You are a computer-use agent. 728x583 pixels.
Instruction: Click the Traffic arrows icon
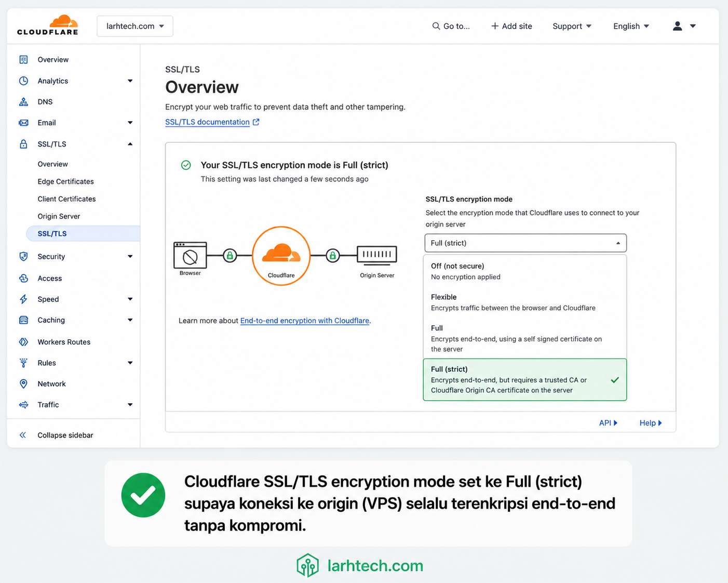pyautogui.click(x=23, y=405)
